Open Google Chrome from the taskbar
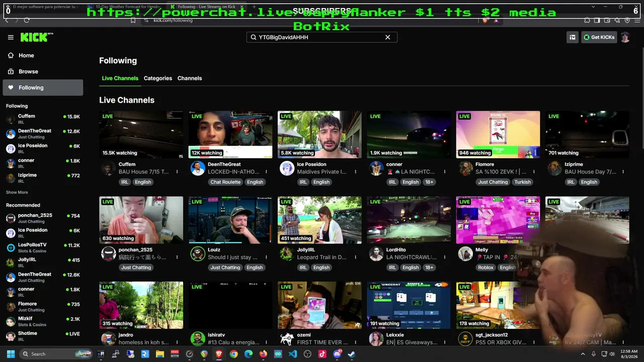 (233, 354)
